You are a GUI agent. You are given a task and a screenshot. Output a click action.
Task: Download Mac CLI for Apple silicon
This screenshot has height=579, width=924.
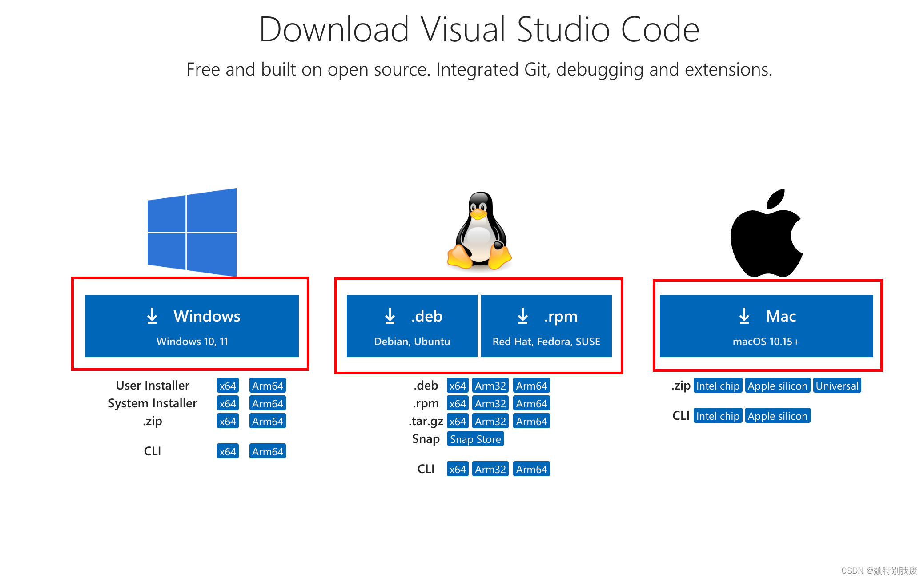(778, 416)
